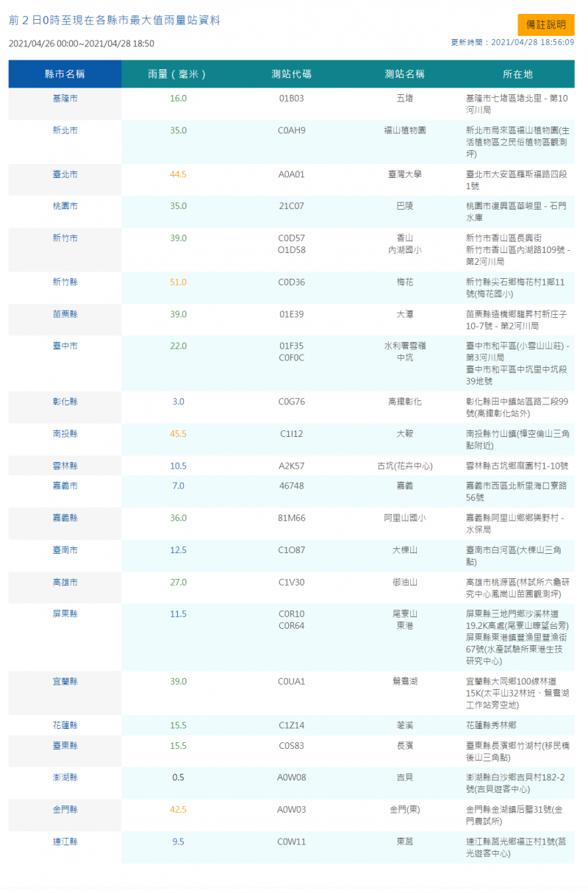
Task: Click station name 阿里山國小
Action: pyautogui.click(x=405, y=518)
